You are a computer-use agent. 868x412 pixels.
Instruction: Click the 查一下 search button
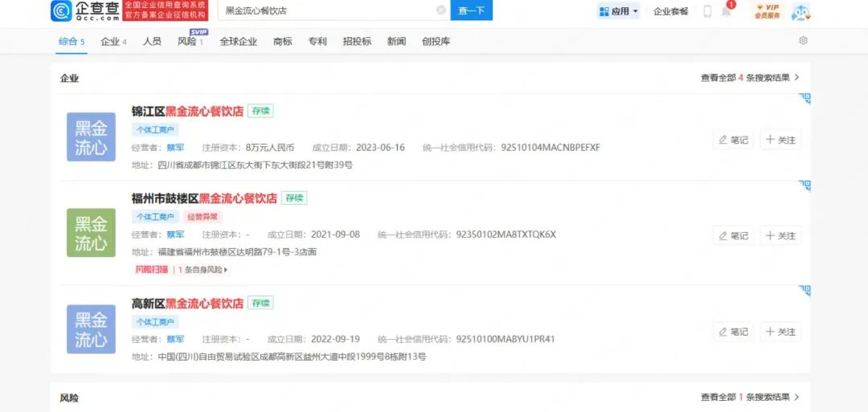pyautogui.click(x=471, y=10)
